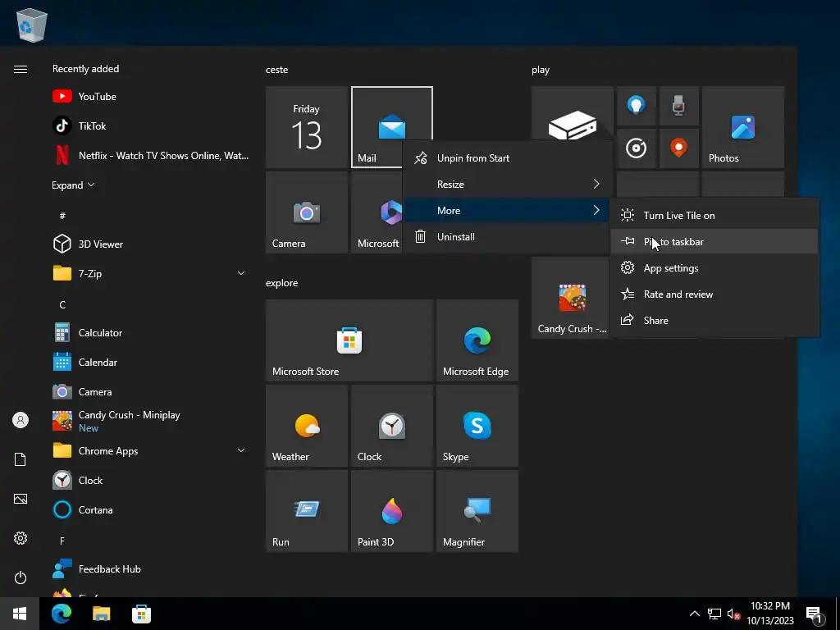Open the Clock tile
Viewport: 840px width, 630px height.
click(x=391, y=426)
